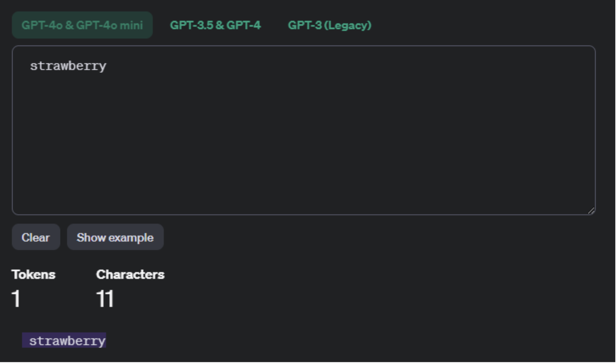
Task: Click the empty middle area of the text box
Action: click(303, 139)
